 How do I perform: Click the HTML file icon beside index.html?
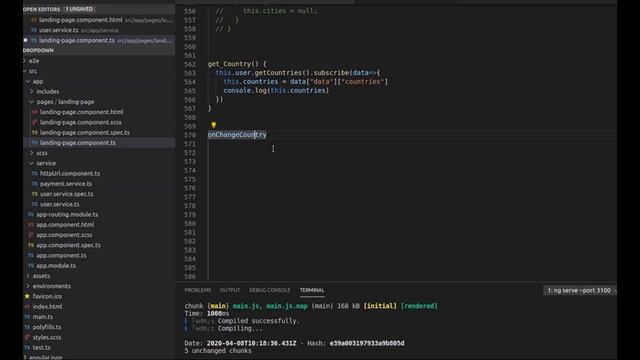click(x=27, y=307)
